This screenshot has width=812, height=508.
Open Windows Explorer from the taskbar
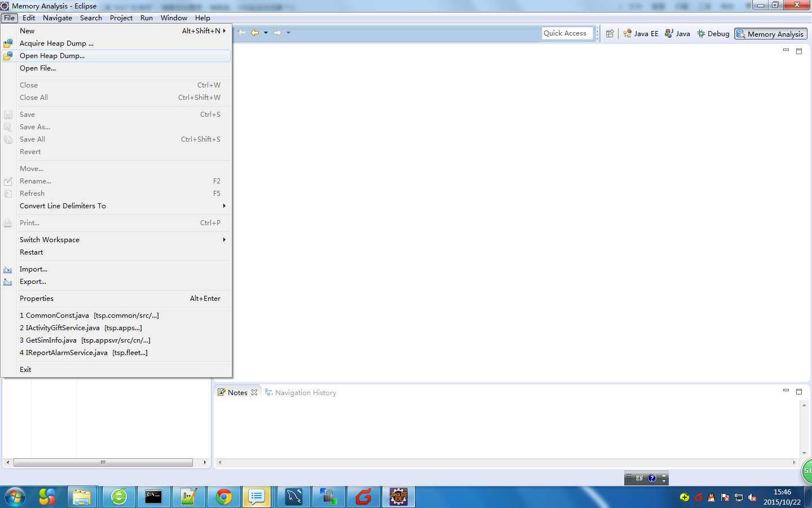(82, 497)
